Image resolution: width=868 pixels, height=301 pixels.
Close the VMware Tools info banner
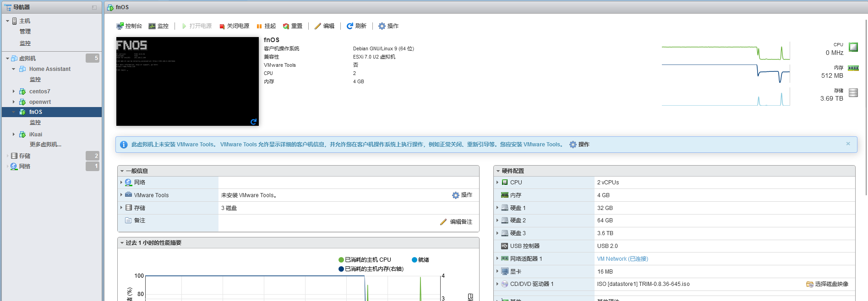[x=848, y=144]
